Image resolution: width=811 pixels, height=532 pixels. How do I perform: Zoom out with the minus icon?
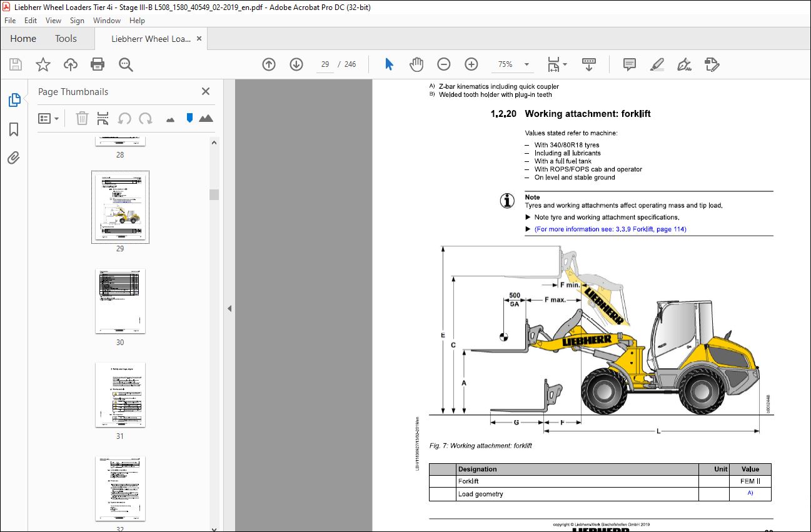pyautogui.click(x=444, y=64)
